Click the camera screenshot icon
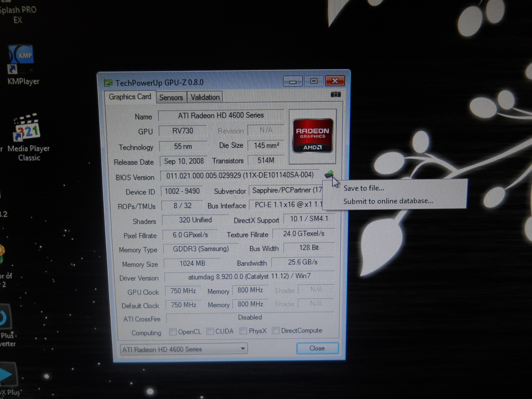Image resolution: width=532 pixels, height=399 pixels. click(335, 94)
